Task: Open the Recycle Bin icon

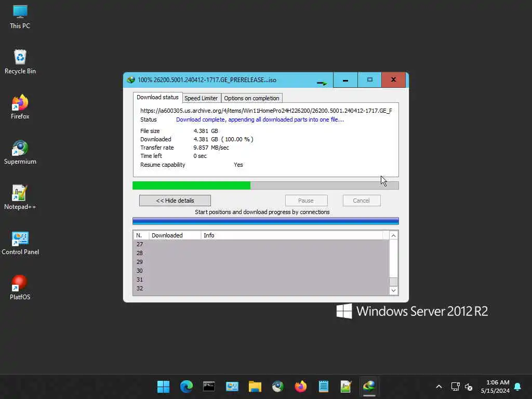Action: 20,61
